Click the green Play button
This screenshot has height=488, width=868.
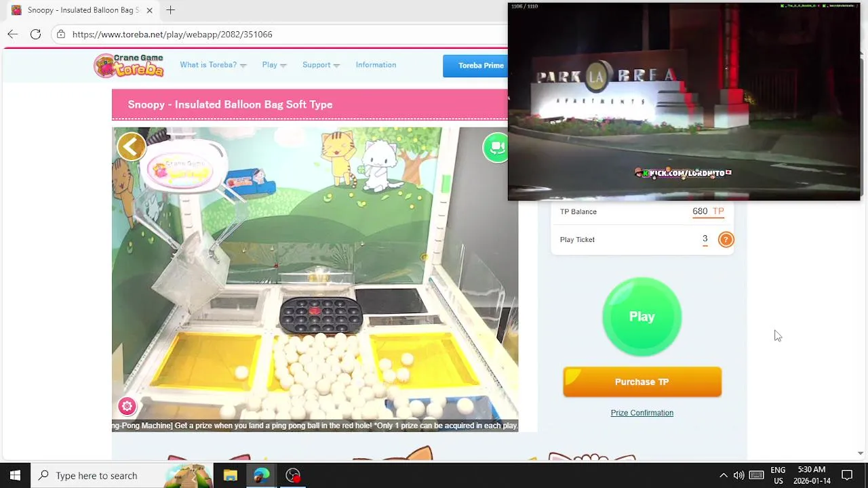pyautogui.click(x=642, y=317)
